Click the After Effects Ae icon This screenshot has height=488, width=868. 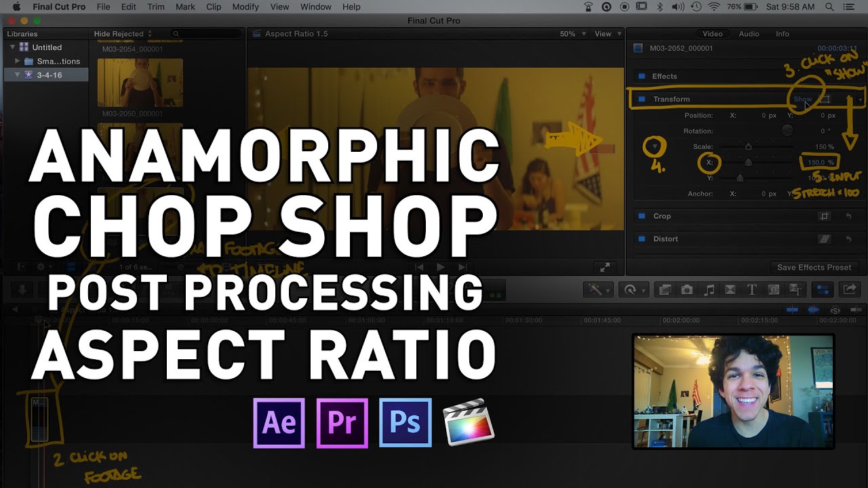[x=279, y=423]
